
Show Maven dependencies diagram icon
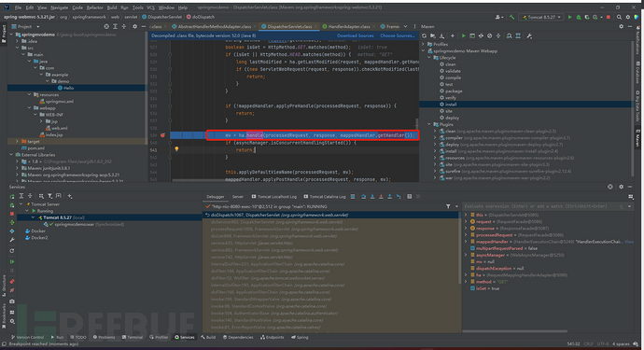pos(518,36)
